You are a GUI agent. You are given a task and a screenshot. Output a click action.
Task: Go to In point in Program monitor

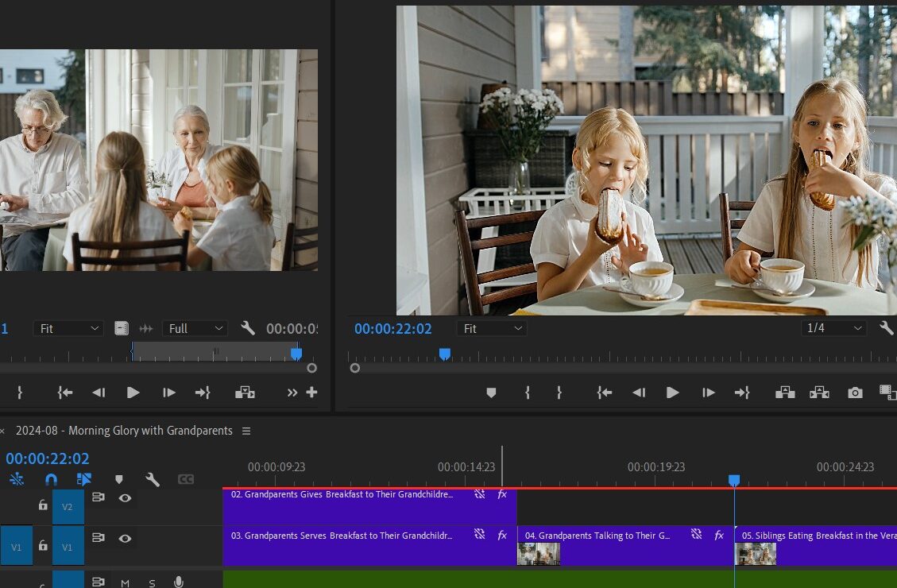[x=605, y=393]
